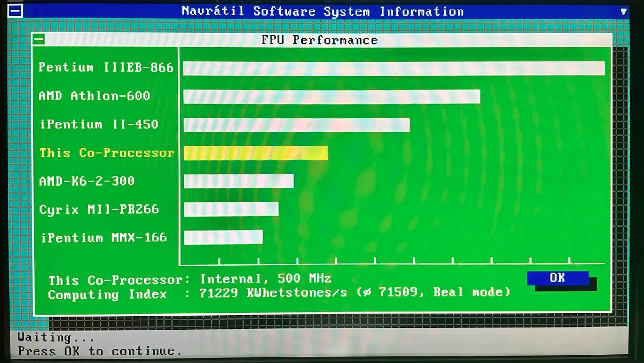
Task: Select the iPentium MMX-166 label
Action: (103, 238)
